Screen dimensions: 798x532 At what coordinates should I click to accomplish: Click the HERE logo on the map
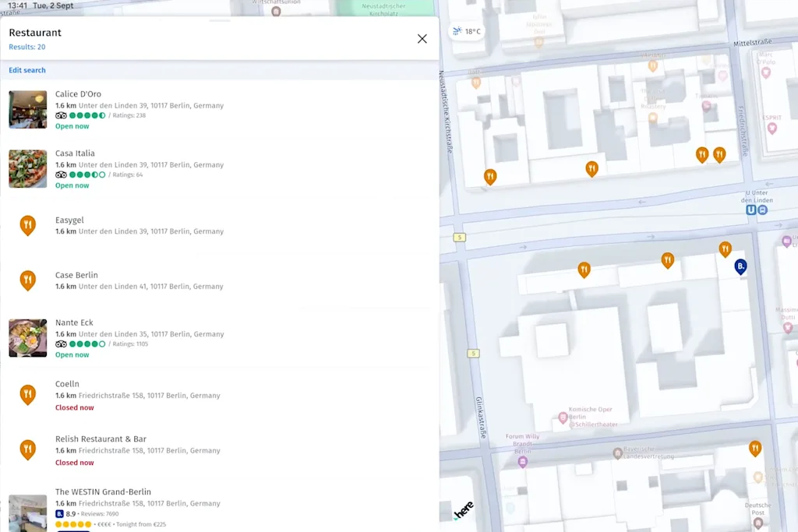click(464, 510)
